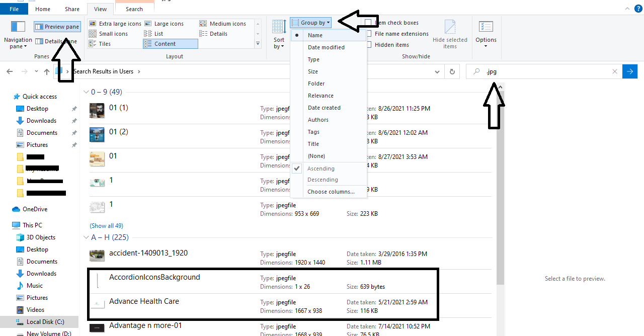Viewport: 644px width, 336px height.
Task: Click the Show all 49 link
Action: 106,226
